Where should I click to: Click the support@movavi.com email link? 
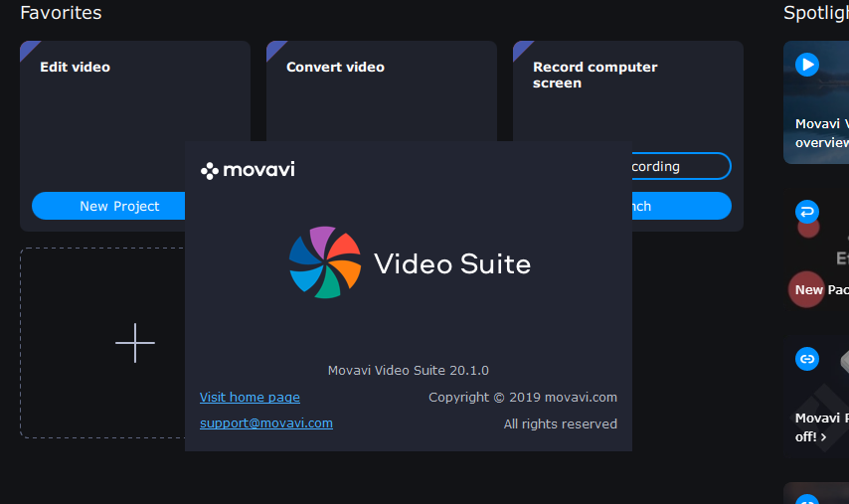(x=266, y=423)
